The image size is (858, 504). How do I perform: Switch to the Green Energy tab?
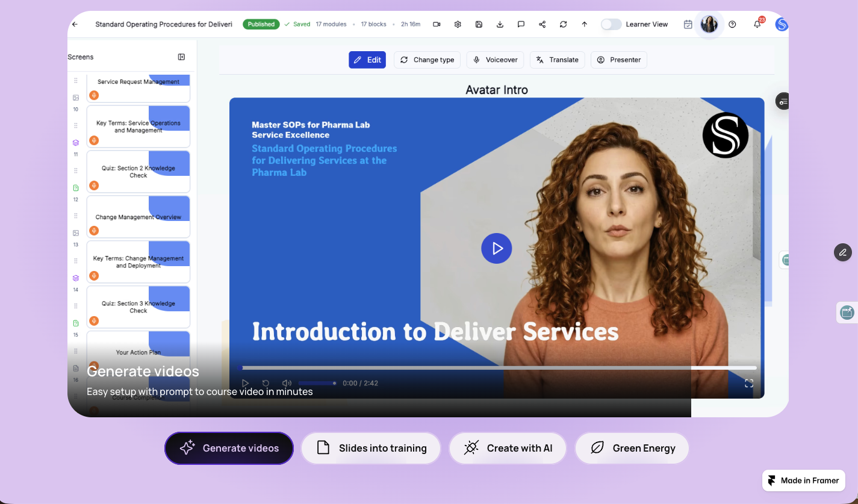[632, 448]
